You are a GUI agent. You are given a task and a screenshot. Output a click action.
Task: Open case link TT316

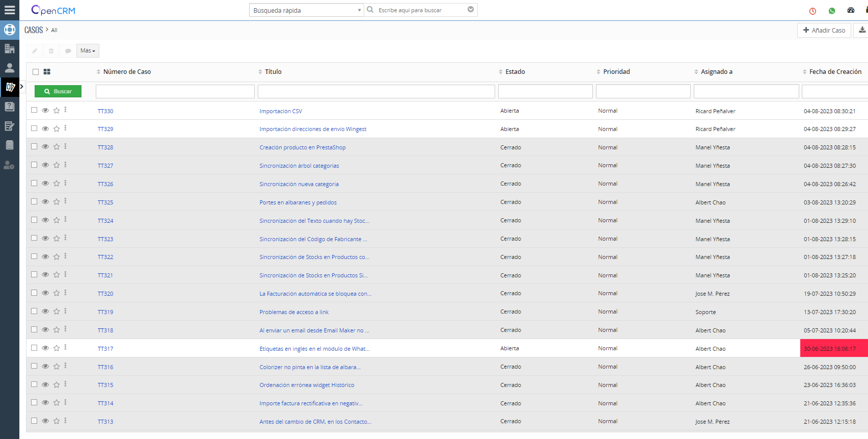(x=105, y=367)
